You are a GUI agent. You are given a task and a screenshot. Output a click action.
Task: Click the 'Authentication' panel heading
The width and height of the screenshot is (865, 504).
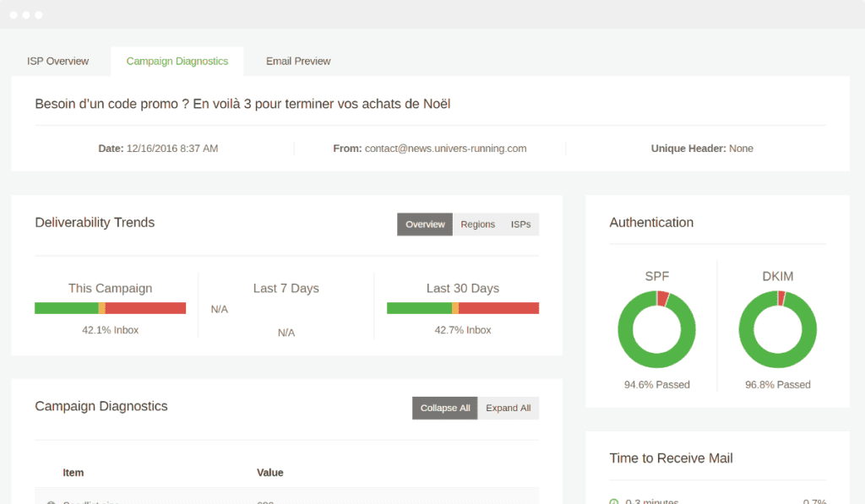[651, 222]
